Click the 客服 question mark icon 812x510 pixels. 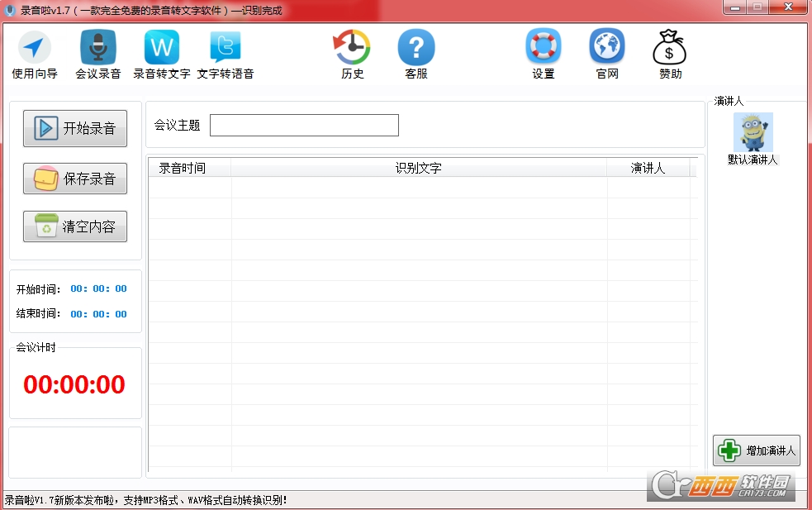(x=416, y=48)
